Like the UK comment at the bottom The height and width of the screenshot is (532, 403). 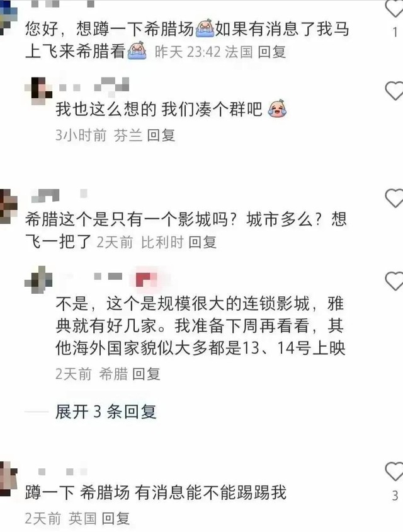pos(395,471)
